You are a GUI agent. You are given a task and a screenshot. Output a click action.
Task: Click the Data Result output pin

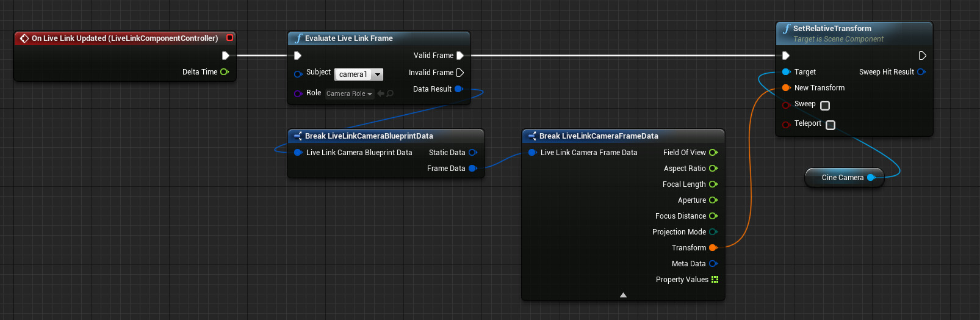[x=459, y=89]
